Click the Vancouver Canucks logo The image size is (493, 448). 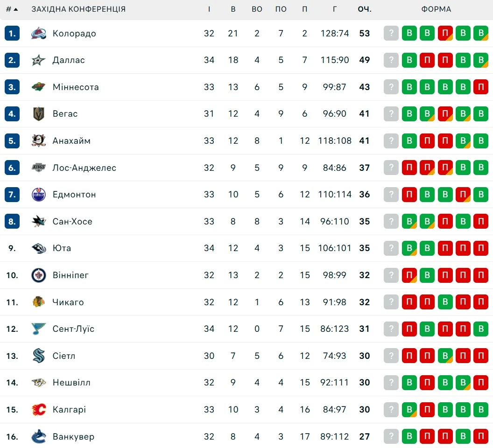click(39, 437)
